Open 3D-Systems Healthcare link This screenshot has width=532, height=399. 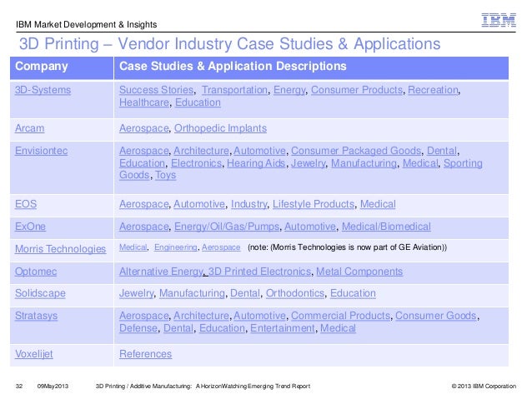pyautogui.click(x=144, y=102)
